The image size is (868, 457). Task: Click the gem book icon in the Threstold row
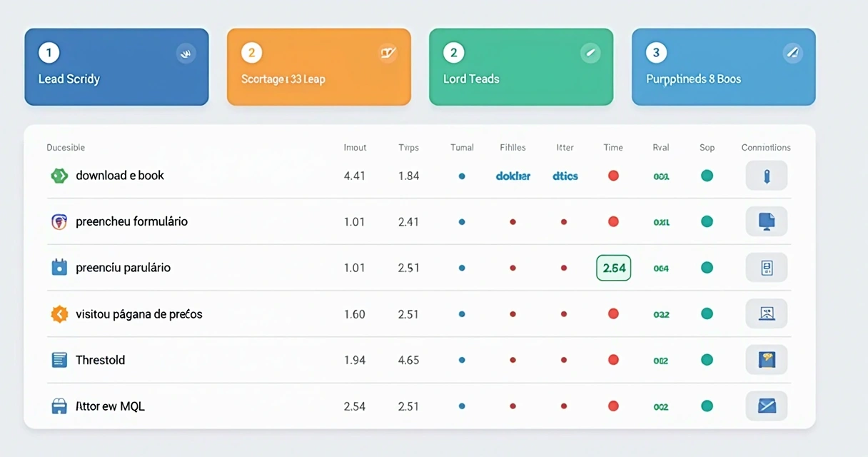pos(767,360)
